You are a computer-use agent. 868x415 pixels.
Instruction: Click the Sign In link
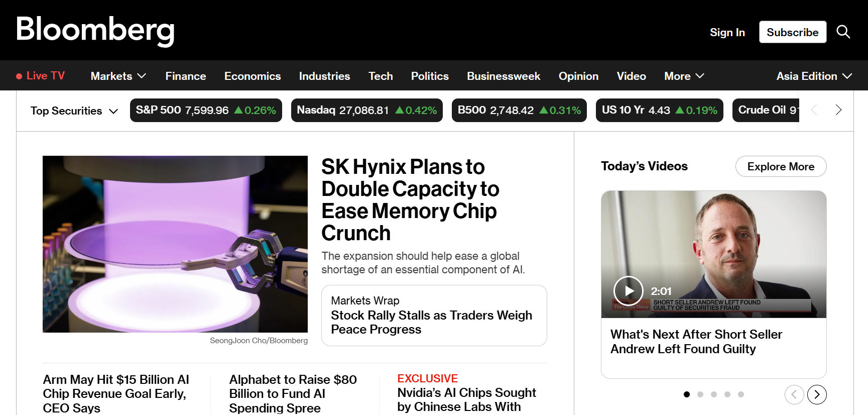[727, 32]
